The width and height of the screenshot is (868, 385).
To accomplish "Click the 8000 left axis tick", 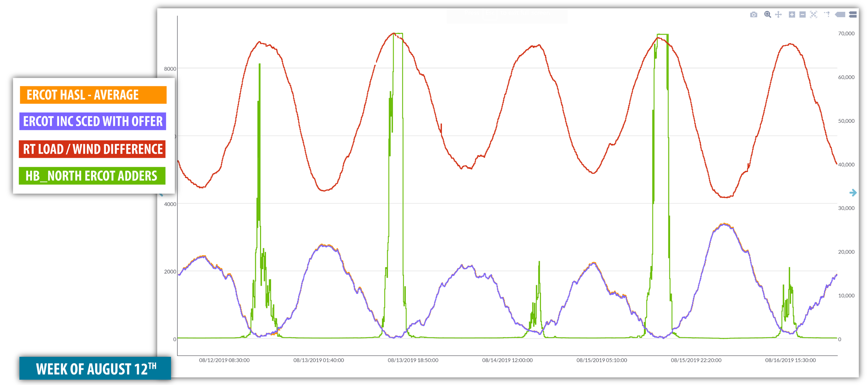I will tap(170, 69).
